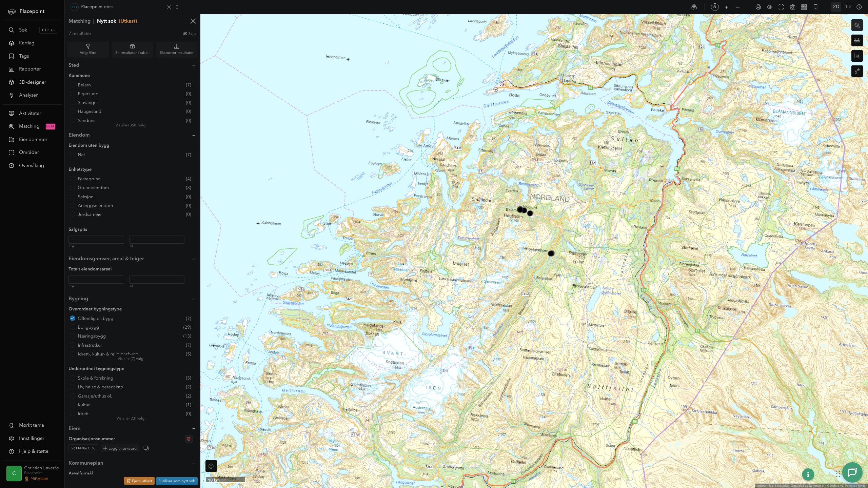The width and height of the screenshot is (868, 488).
Task: Delete Organisasjonsnummer filter with trash icon
Action: click(x=189, y=439)
